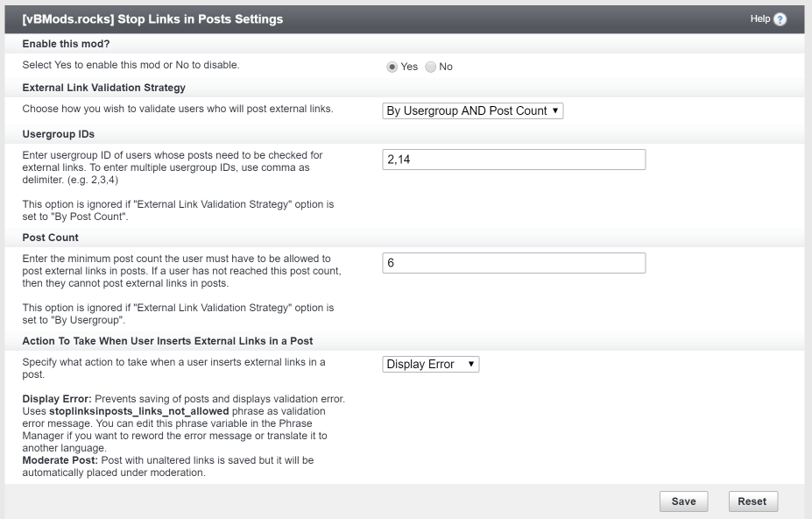Click the Display Error dropdown arrow
Screen dimensions: 812x519
[471, 364]
